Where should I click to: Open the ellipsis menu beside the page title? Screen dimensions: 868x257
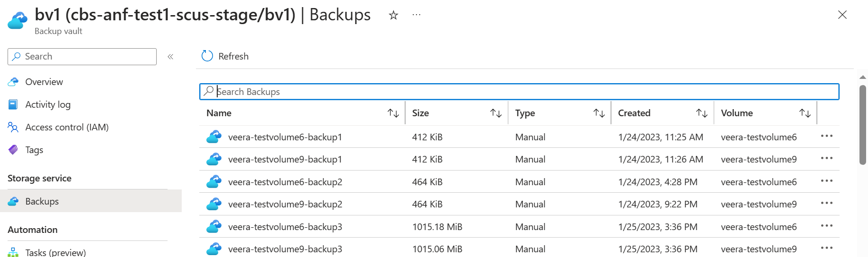point(416,15)
